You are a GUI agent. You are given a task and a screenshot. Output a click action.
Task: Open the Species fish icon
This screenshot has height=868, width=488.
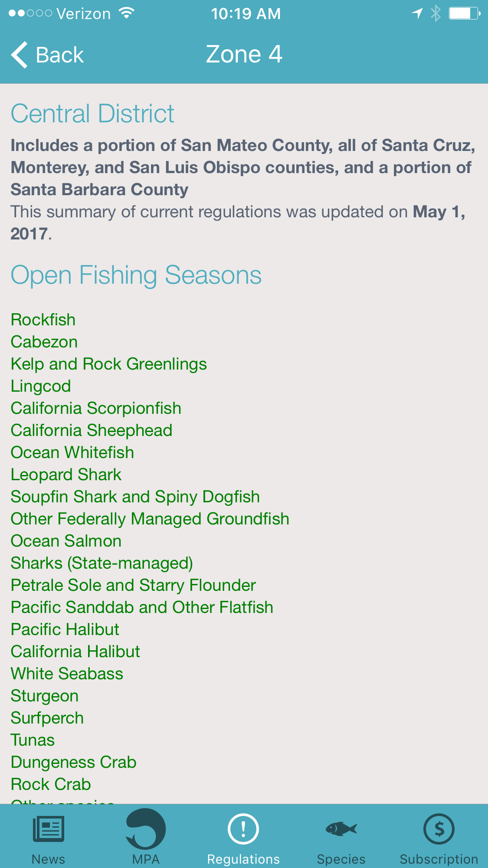click(x=341, y=829)
